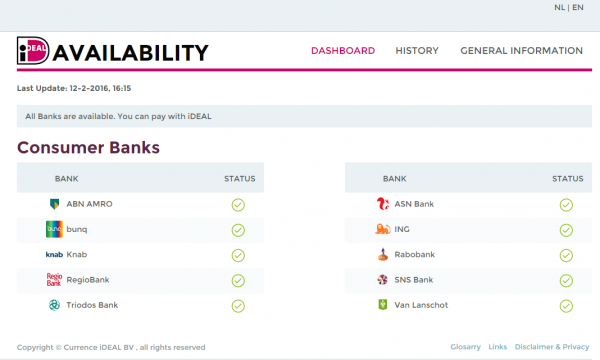Click the ASN Bank squirrel logo

click(x=383, y=204)
